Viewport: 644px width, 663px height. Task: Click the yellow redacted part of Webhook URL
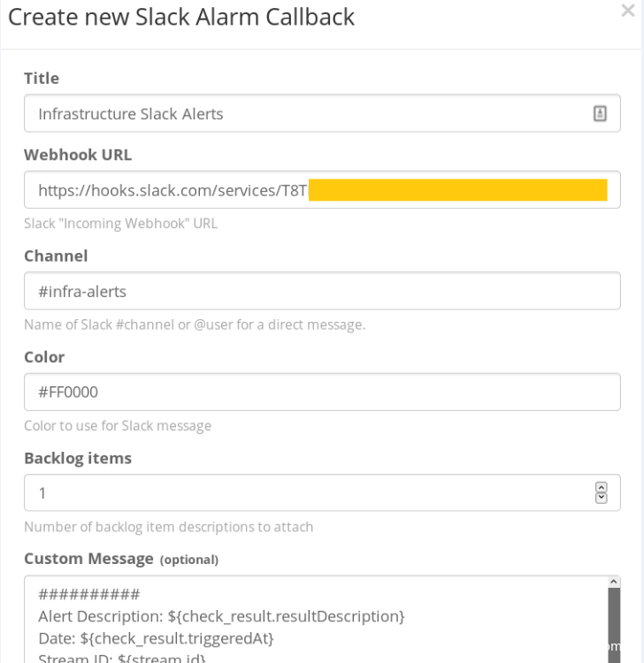click(x=457, y=190)
